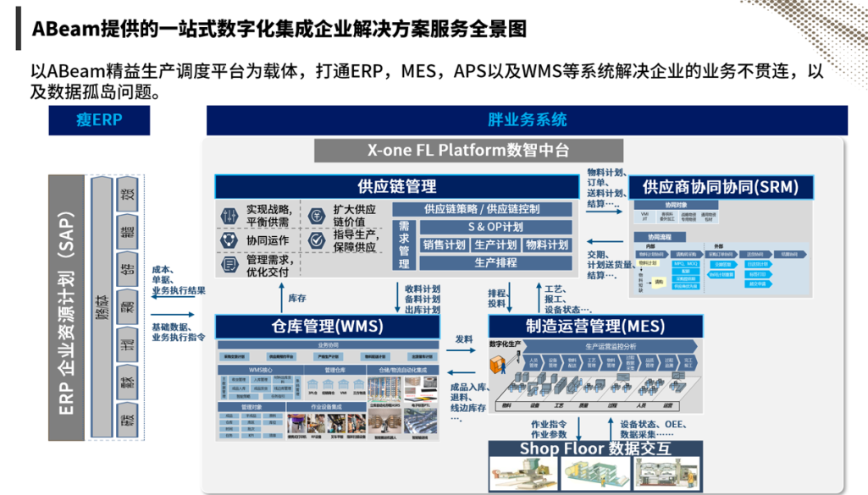Click the 管理对象 sub-header

tap(252, 407)
